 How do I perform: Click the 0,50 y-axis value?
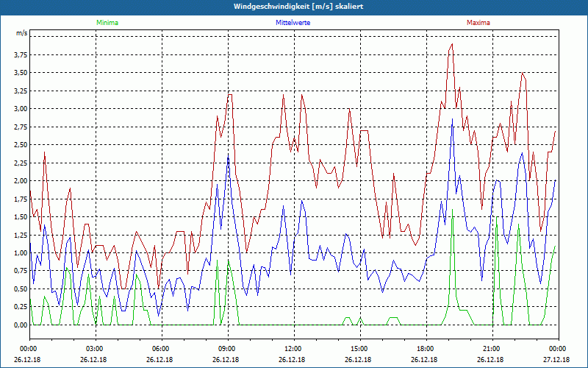(21, 289)
